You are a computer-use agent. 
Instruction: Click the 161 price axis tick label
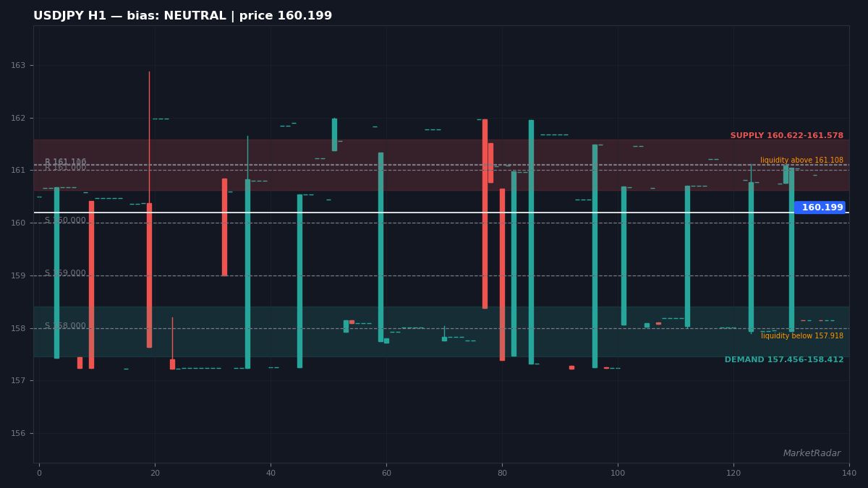[17, 171]
